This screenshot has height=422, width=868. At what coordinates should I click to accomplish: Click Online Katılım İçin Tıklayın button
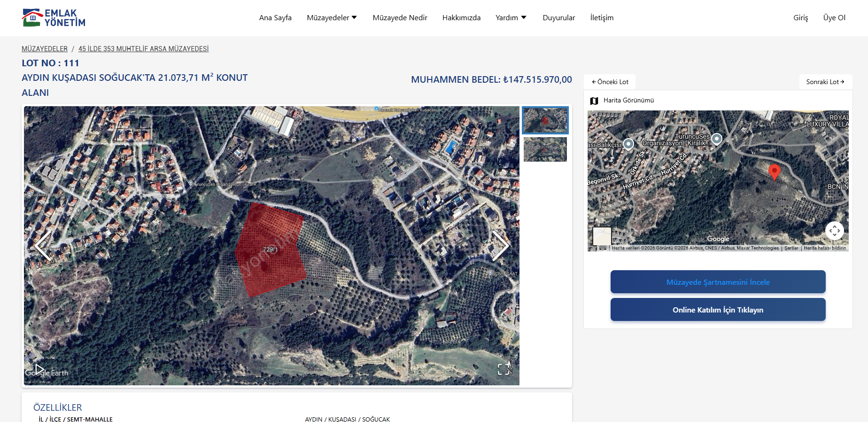tap(718, 310)
